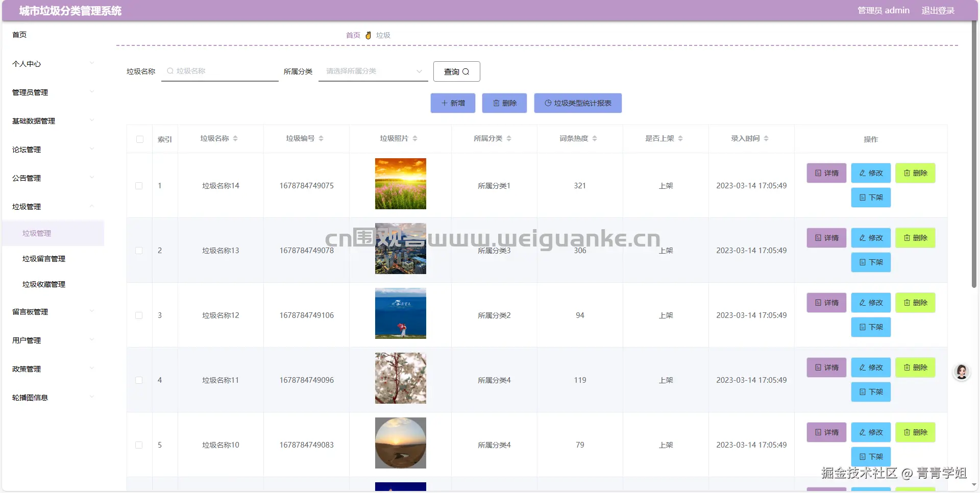
Task: Click the 查询 search button
Action: [457, 71]
